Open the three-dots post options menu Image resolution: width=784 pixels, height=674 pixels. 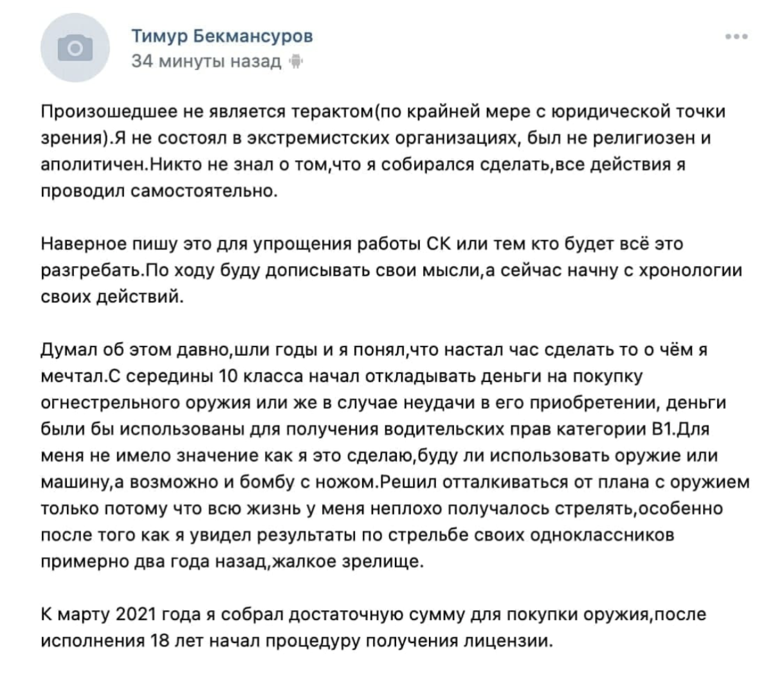pos(736,37)
